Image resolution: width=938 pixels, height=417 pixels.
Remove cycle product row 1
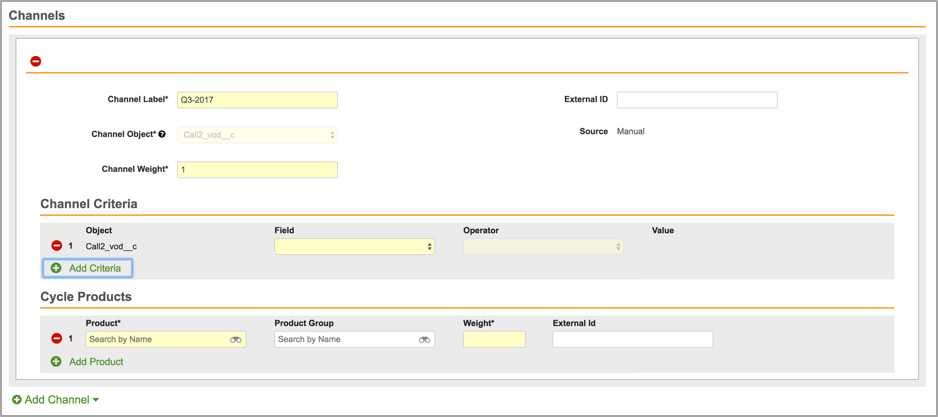pyautogui.click(x=57, y=339)
